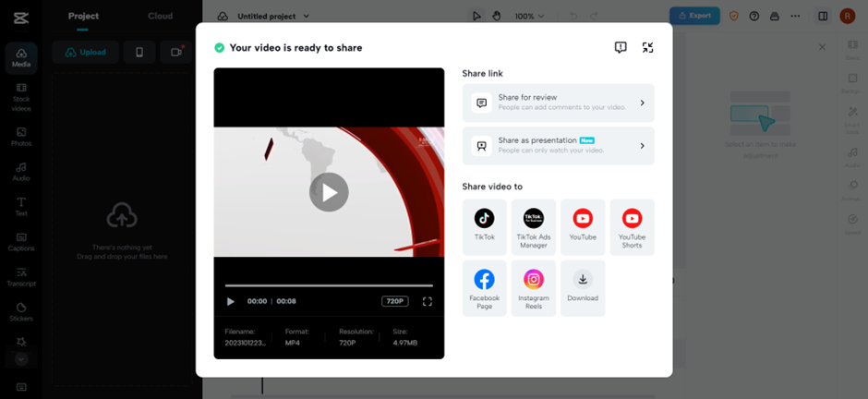Share video to YouTube Shorts
Image resolution: width=868 pixels, height=399 pixels.
tap(632, 227)
